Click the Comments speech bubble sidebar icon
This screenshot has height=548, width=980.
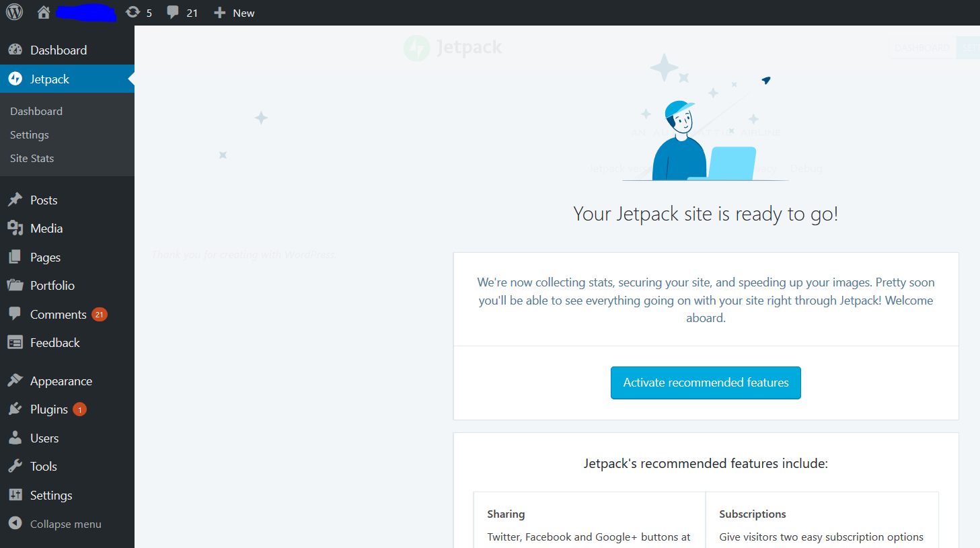pyautogui.click(x=15, y=314)
